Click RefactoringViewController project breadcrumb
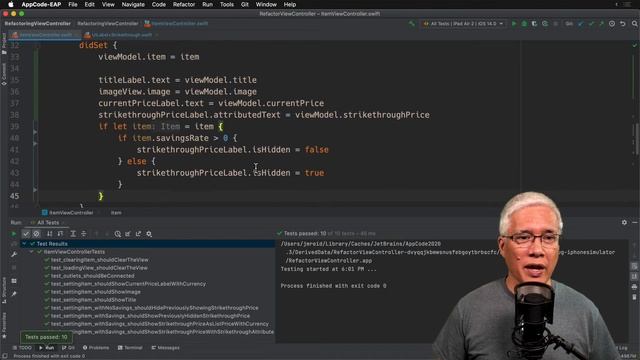The height and width of the screenshot is (360, 640). (38, 24)
